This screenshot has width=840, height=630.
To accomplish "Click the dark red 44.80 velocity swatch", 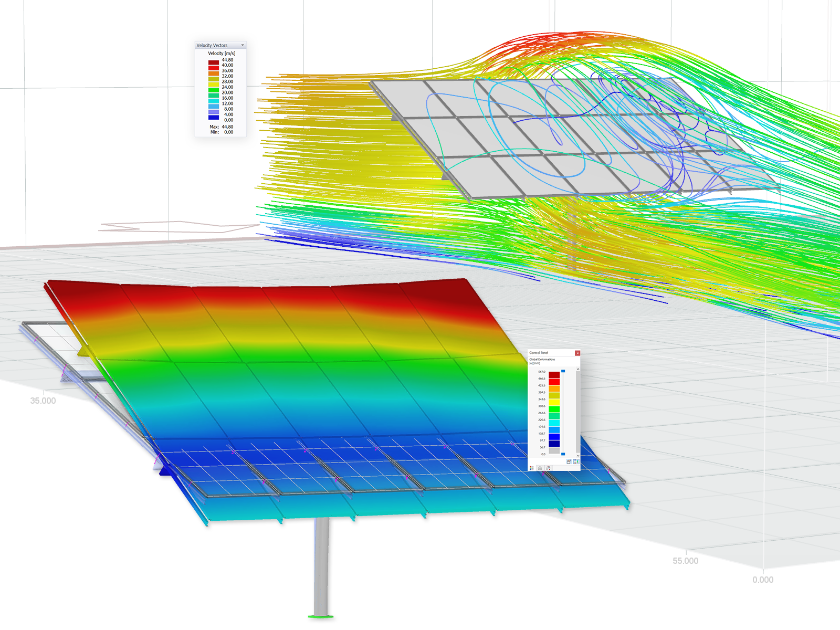I will (214, 62).
